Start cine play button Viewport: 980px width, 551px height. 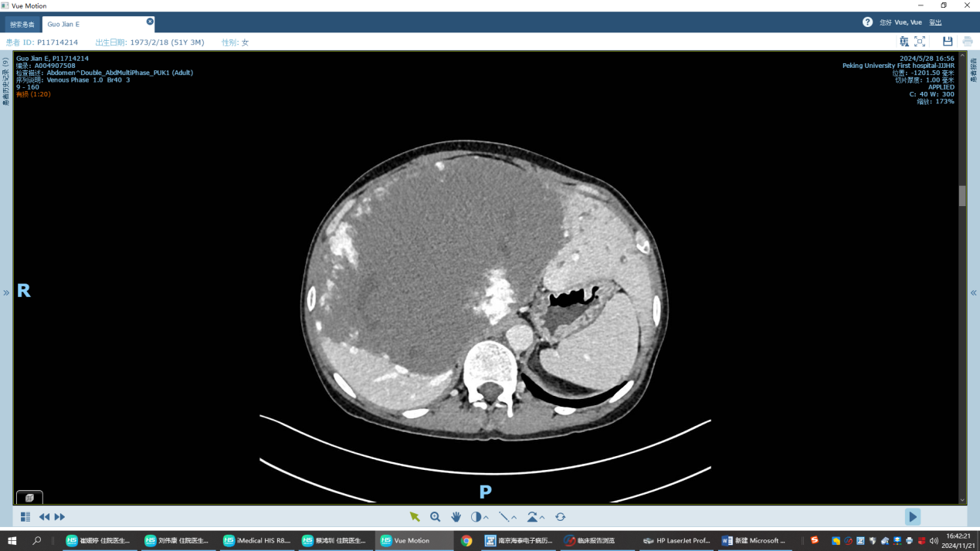tap(913, 517)
